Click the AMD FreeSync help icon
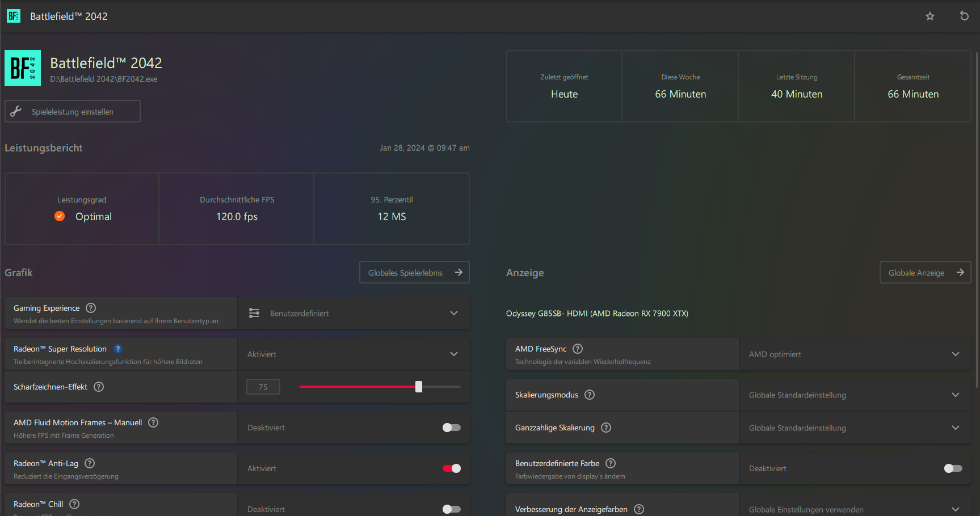Screen dimensions: 980x516 (578, 349)
